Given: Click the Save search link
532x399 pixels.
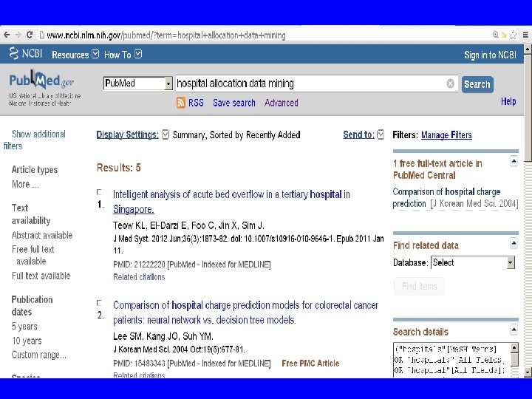Looking at the screenshot, I should (x=234, y=103).
